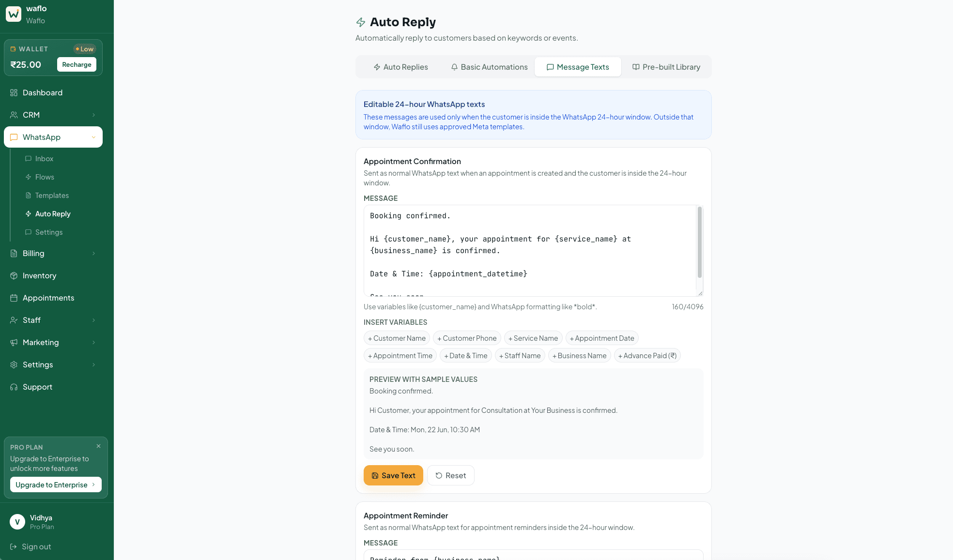
Task: Click the lightning icon beside Auto Reply heading
Action: pyautogui.click(x=361, y=22)
